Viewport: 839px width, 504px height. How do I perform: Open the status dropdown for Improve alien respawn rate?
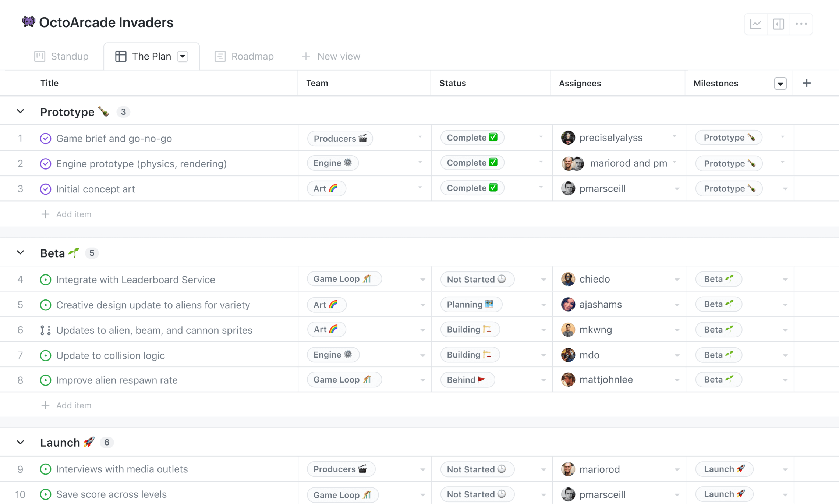click(x=544, y=380)
